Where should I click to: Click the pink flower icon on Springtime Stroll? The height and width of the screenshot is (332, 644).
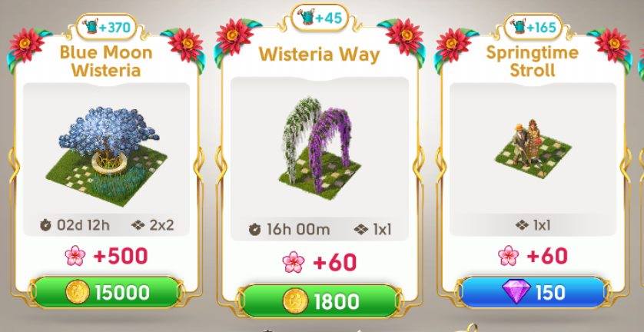509,256
